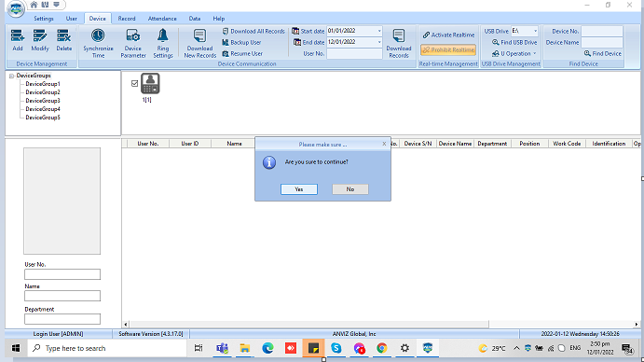
Task: Click the left panel Name field
Action: point(62,296)
